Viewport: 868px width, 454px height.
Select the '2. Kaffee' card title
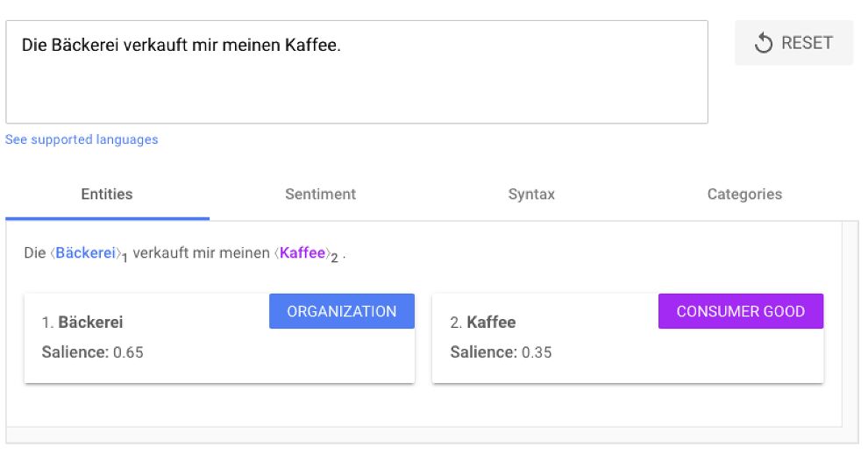(483, 323)
